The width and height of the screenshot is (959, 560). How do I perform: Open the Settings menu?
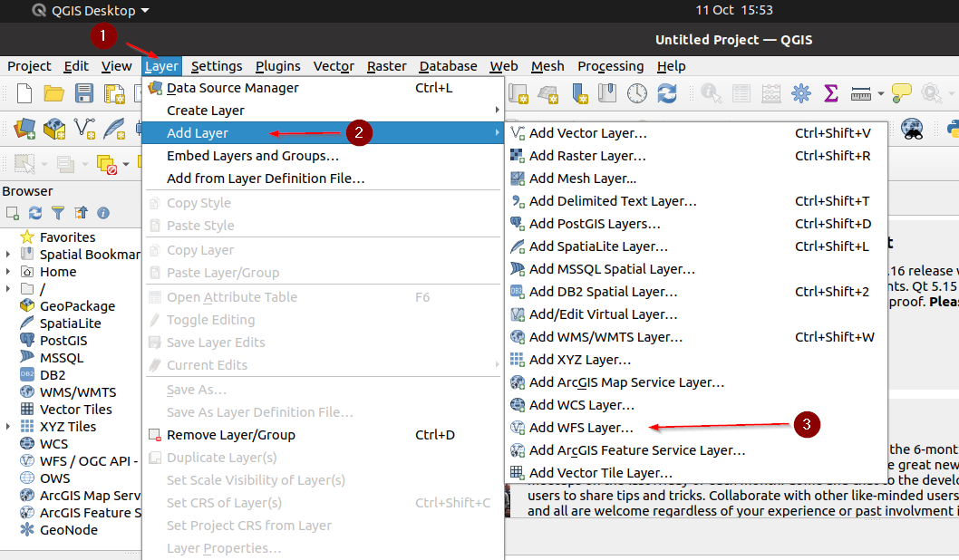(217, 66)
